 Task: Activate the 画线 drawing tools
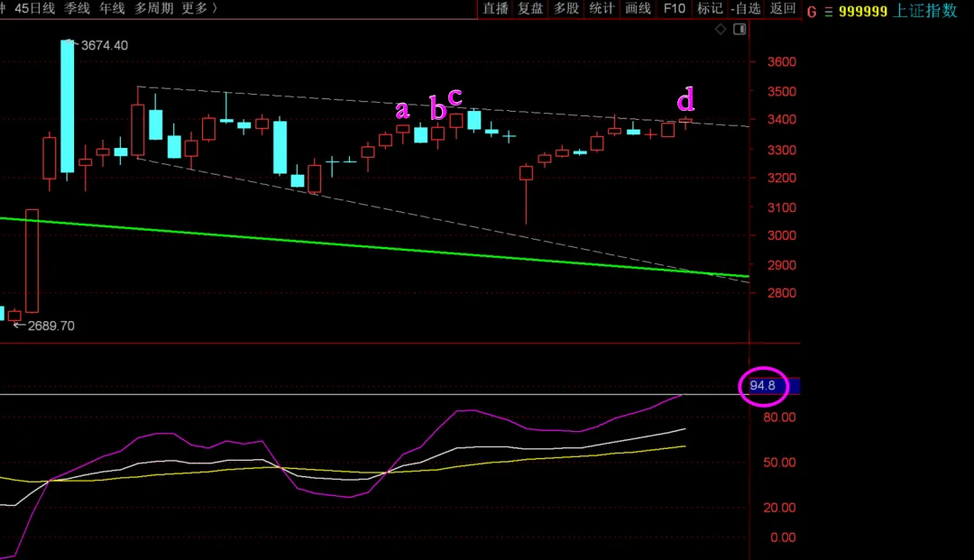pyautogui.click(x=638, y=9)
